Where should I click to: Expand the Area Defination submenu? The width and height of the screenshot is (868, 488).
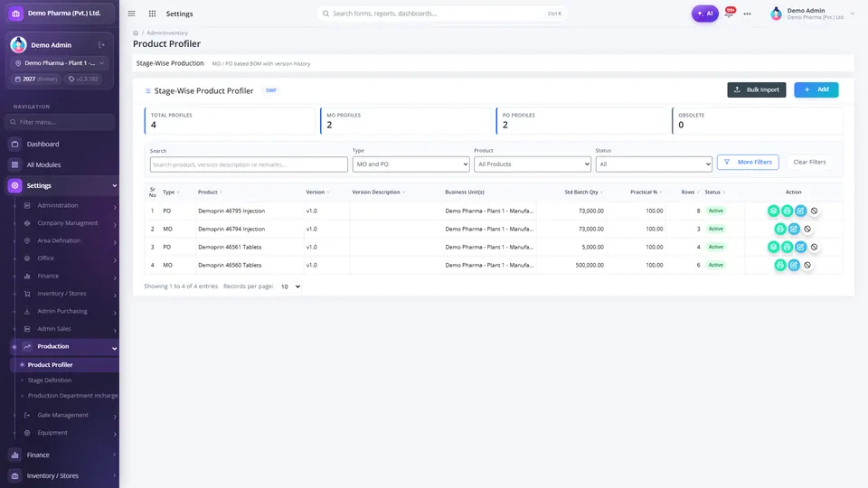[70, 241]
